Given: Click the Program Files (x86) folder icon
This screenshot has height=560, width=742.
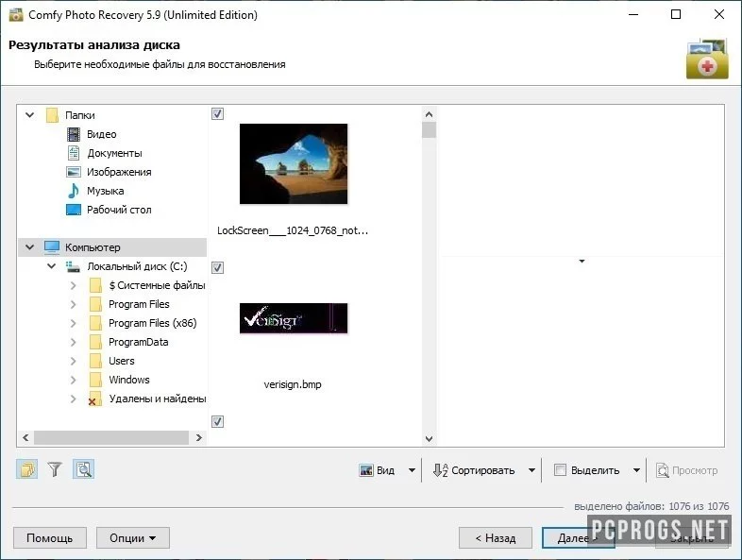Looking at the screenshot, I should [x=95, y=323].
